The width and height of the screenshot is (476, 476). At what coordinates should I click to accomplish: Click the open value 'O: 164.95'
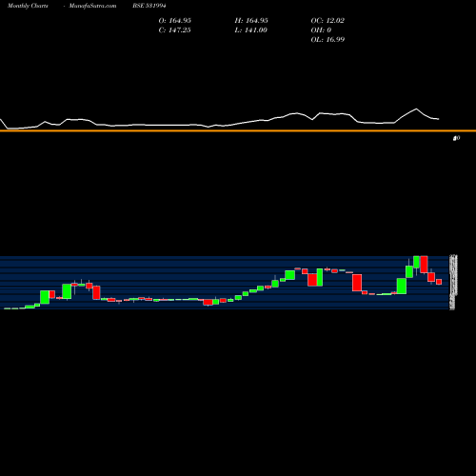[x=175, y=21]
